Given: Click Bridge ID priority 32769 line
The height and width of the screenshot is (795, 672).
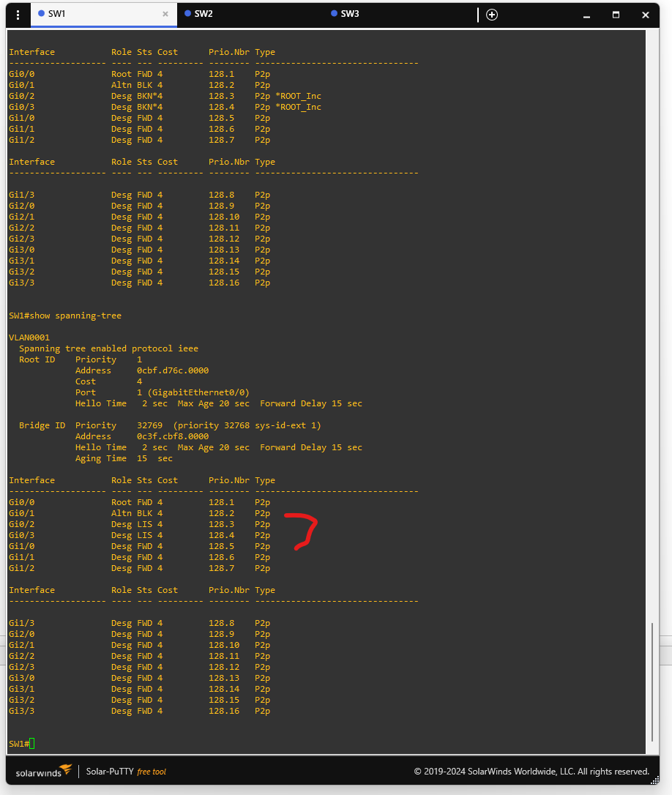Looking at the screenshot, I should [x=170, y=425].
